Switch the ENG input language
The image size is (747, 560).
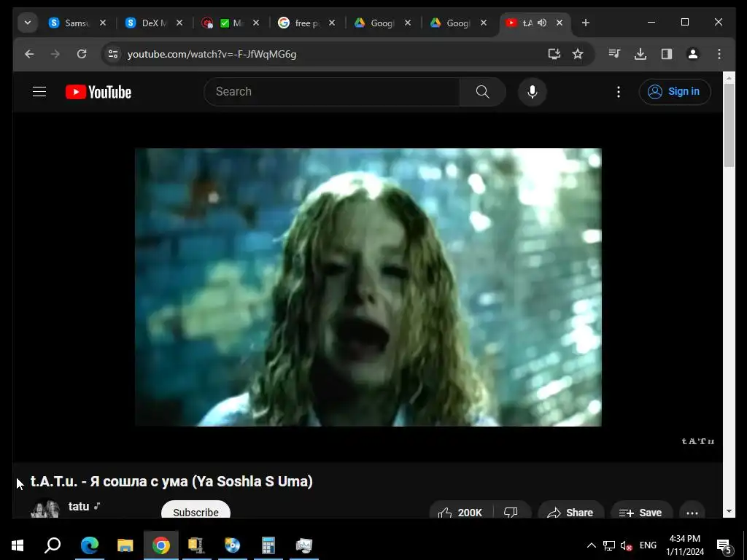648,545
